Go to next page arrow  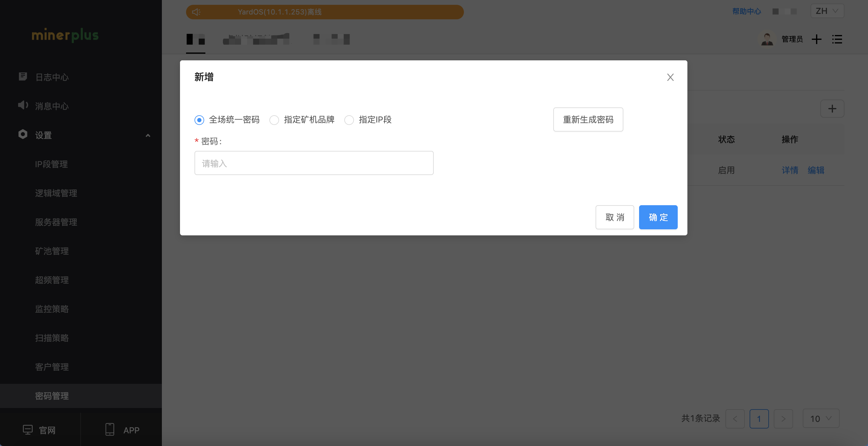tap(783, 419)
